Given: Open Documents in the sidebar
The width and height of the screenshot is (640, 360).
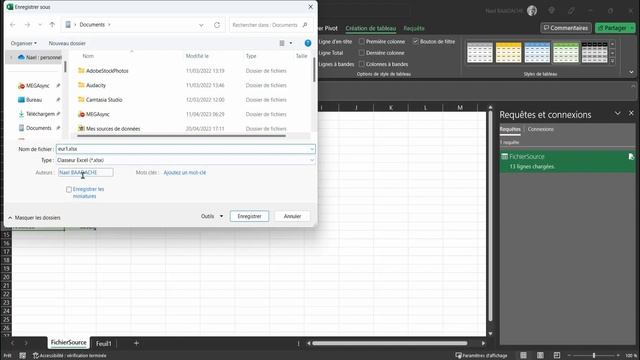Looking at the screenshot, I should coord(39,128).
